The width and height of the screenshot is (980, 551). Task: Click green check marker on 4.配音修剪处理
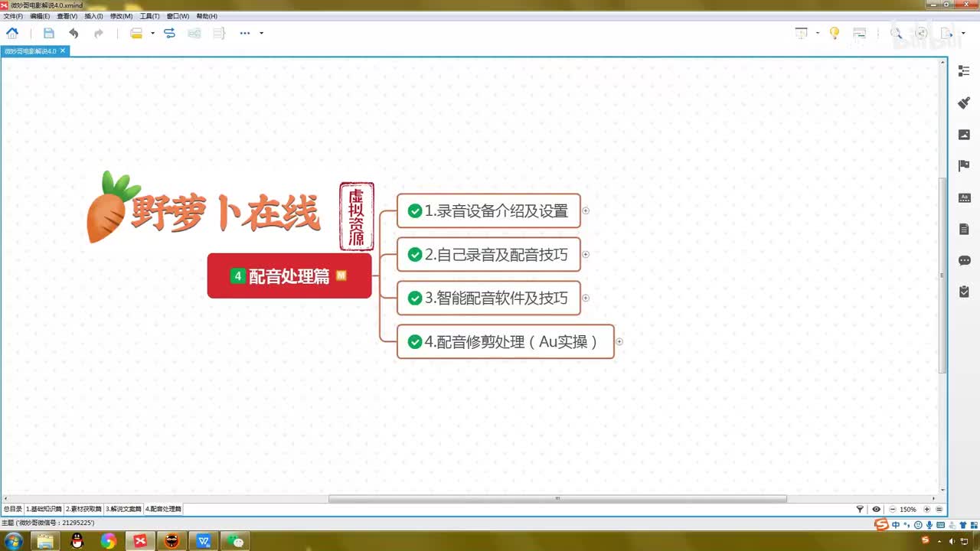(415, 341)
